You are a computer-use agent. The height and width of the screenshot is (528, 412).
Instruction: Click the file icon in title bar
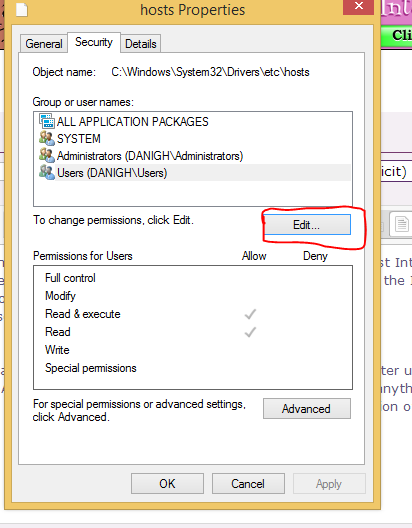[22, 9]
